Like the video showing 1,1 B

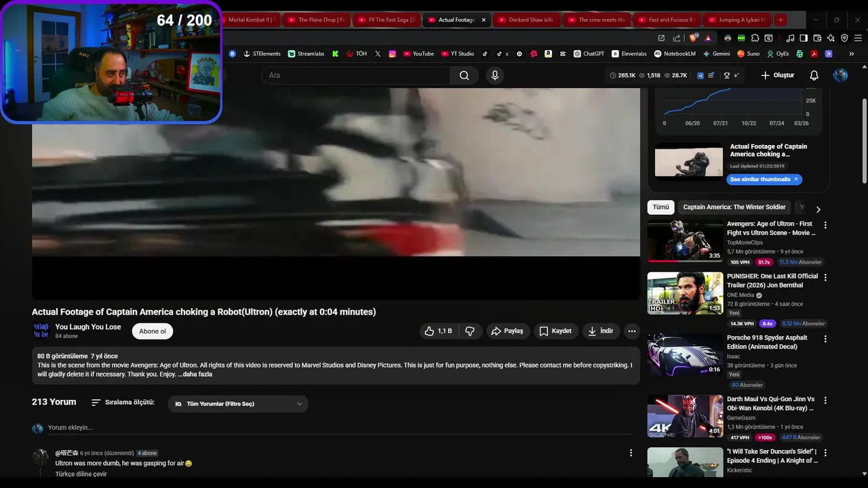coord(437,331)
